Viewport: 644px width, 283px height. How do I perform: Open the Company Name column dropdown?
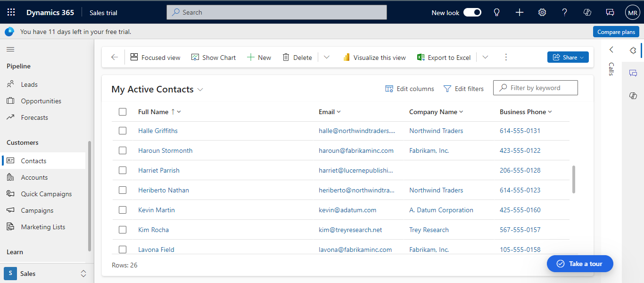pyautogui.click(x=461, y=112)
